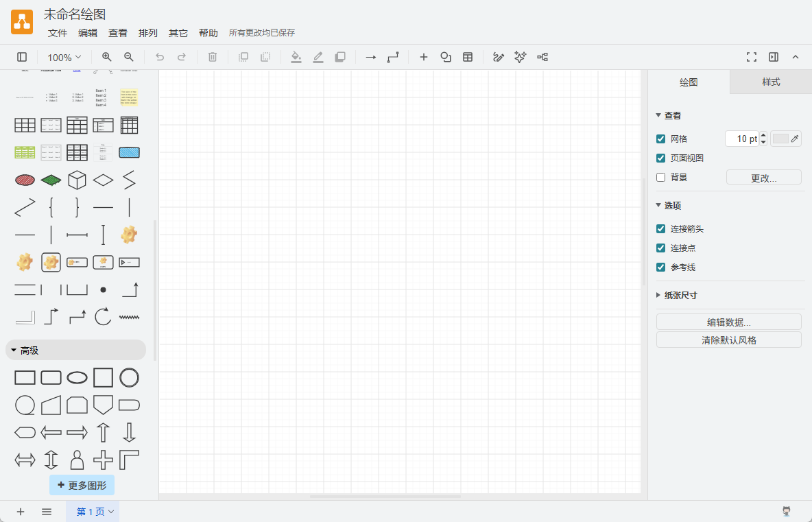The width and height of the screenshot is (812, 522).
Task: Open the line color tool
Action: click(x=318, y=57)
